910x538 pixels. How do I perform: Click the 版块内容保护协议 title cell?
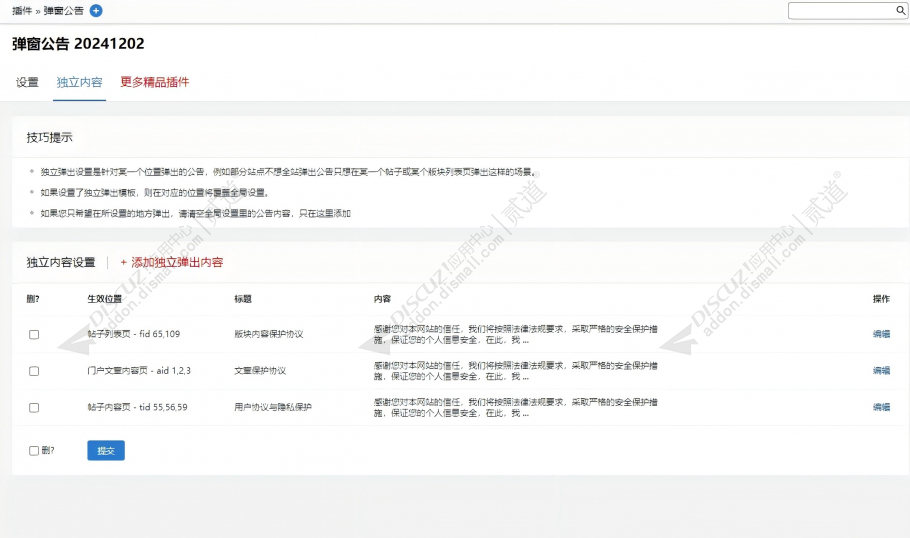269,334
